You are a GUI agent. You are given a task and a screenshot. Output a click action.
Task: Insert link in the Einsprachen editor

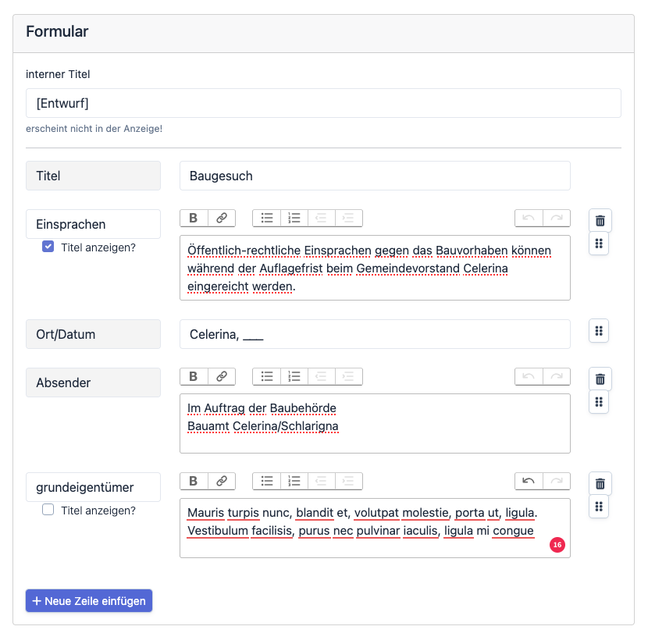click(x=222, y=219)
